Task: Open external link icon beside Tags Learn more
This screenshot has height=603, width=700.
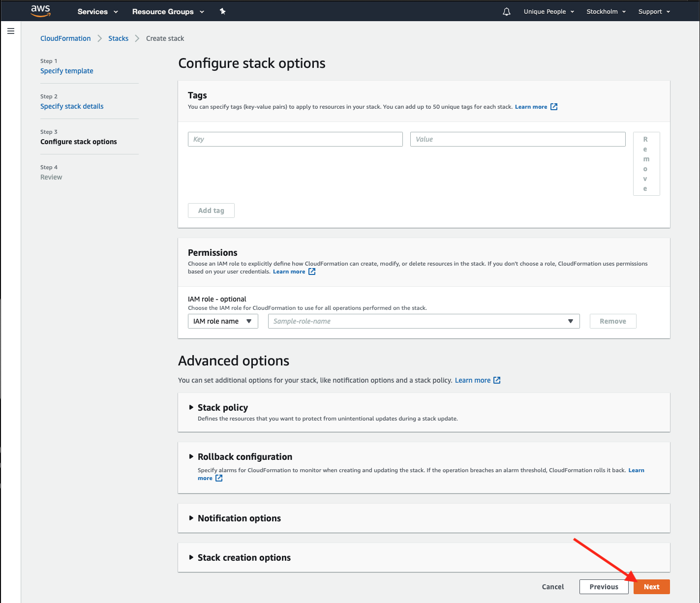Action: (x=554, y=107)
